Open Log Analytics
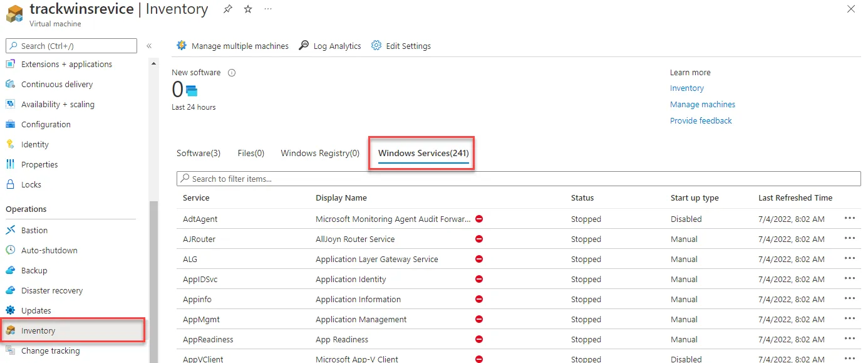Image resolution: width=868 pixels, height=363 pixels. coord(330,46)
